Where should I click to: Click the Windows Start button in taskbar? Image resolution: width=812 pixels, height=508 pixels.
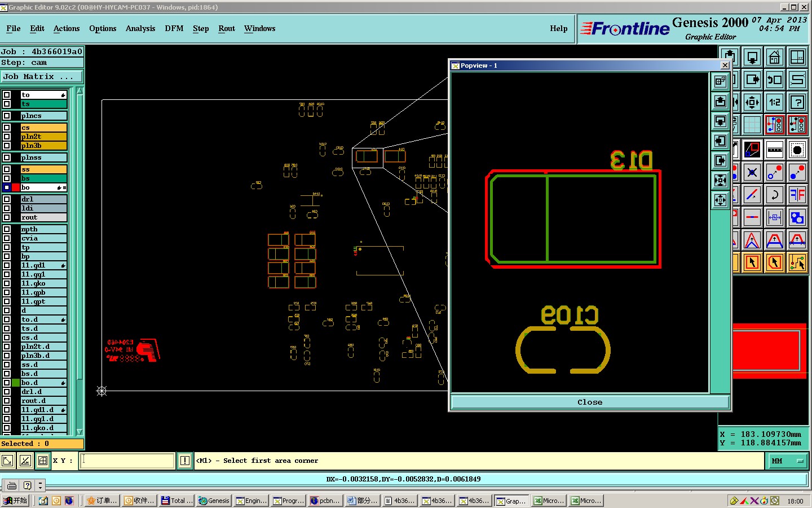15,501
